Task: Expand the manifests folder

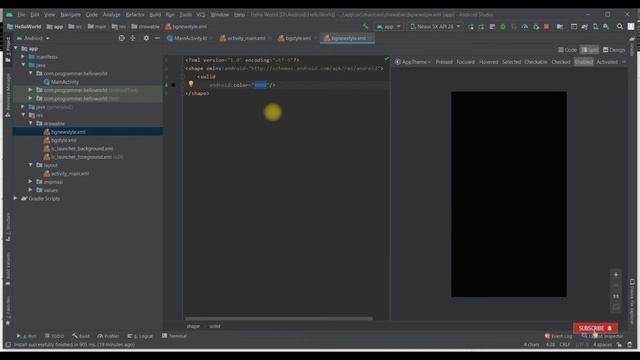Action: coord(23,57)
